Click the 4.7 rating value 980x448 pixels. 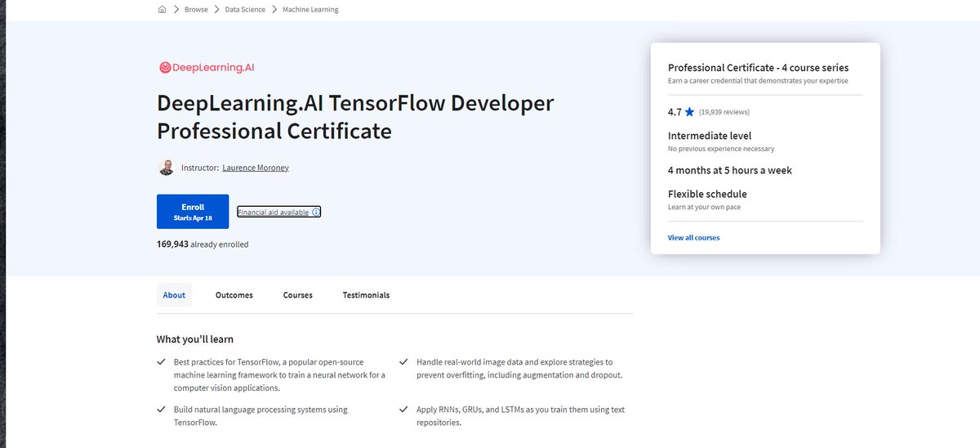[675, 112]
